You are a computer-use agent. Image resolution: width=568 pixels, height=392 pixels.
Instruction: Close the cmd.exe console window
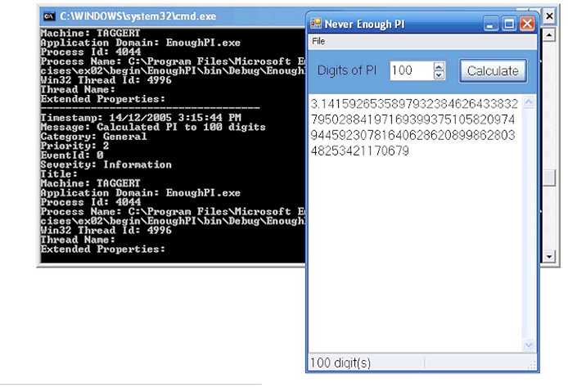[549, 16]
